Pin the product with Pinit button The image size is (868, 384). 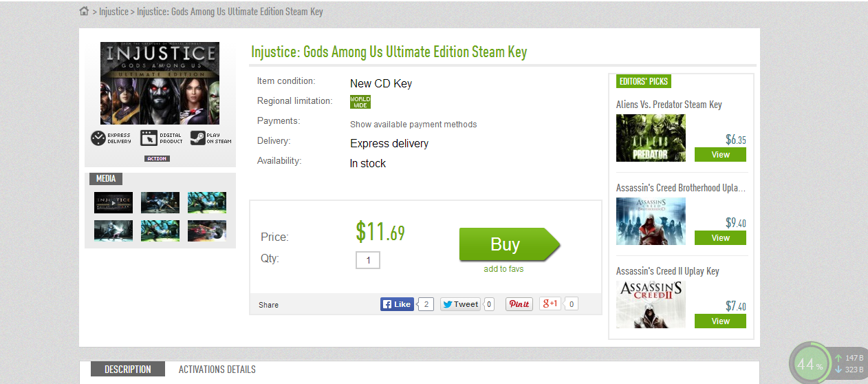(519, 304)
